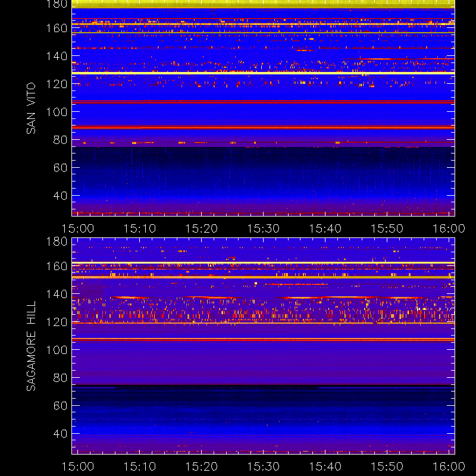Select the 60 tick label on San Vito axis
This screenshot has height=476, width=476.
click(60, 168)
